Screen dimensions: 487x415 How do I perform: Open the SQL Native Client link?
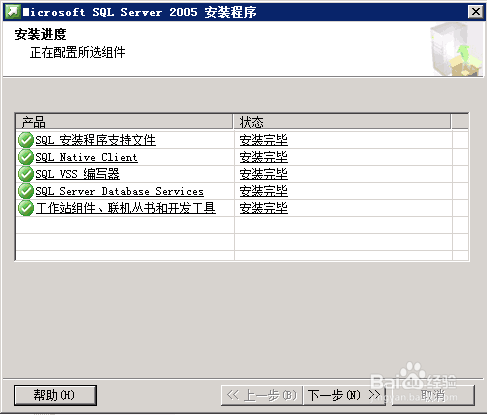coord(87,157)
